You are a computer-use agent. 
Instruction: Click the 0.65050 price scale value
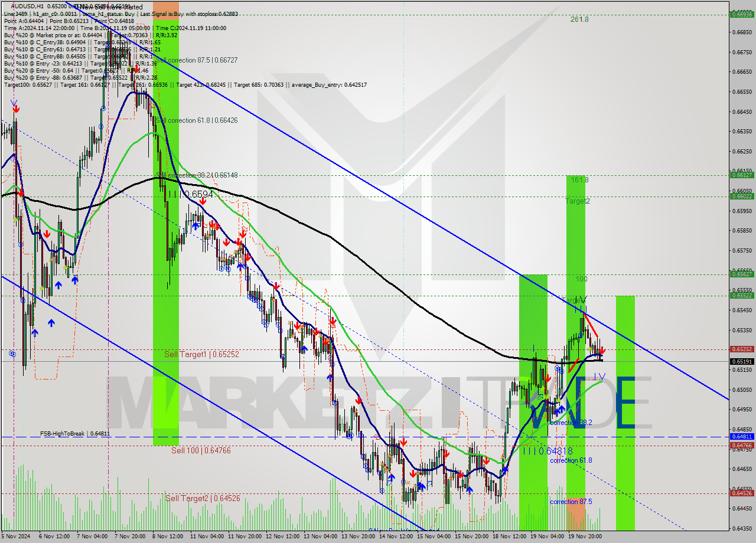[741, 390]
